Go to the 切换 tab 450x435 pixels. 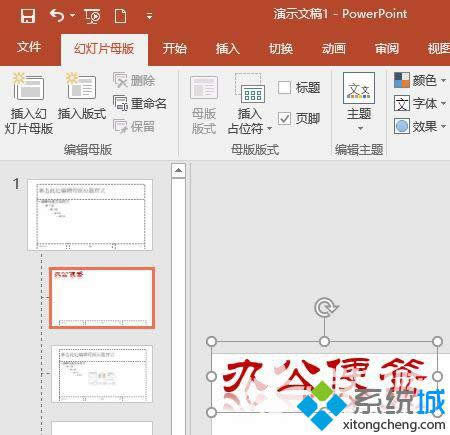tap(281, 49)
